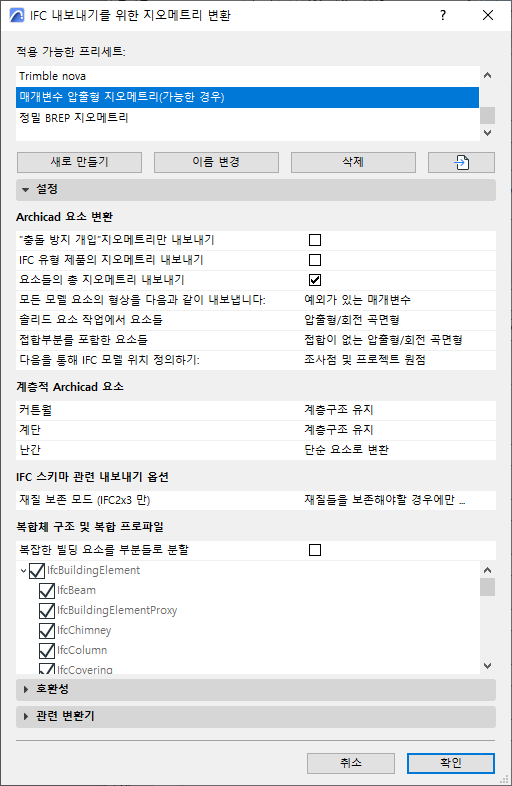Open the 조사점 및 프로젝트 원점 dropdown

(365, 360)
